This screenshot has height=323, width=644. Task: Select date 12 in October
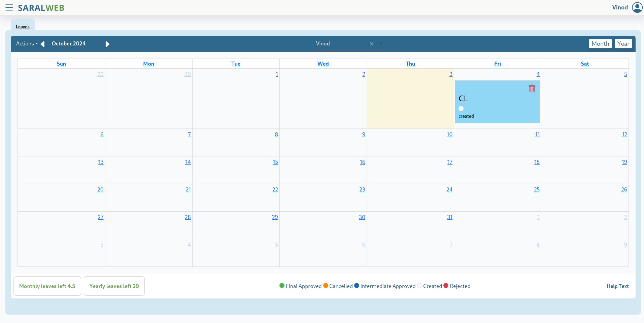point(624,134)
